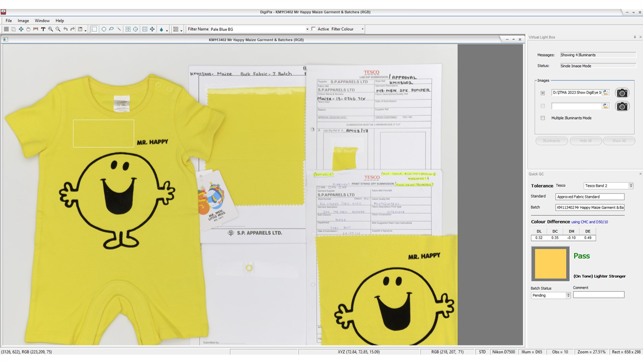Viewport: 643px width, 363px height.
Task: Click the zoom out magnifier icon
Action: pos(58,29)
